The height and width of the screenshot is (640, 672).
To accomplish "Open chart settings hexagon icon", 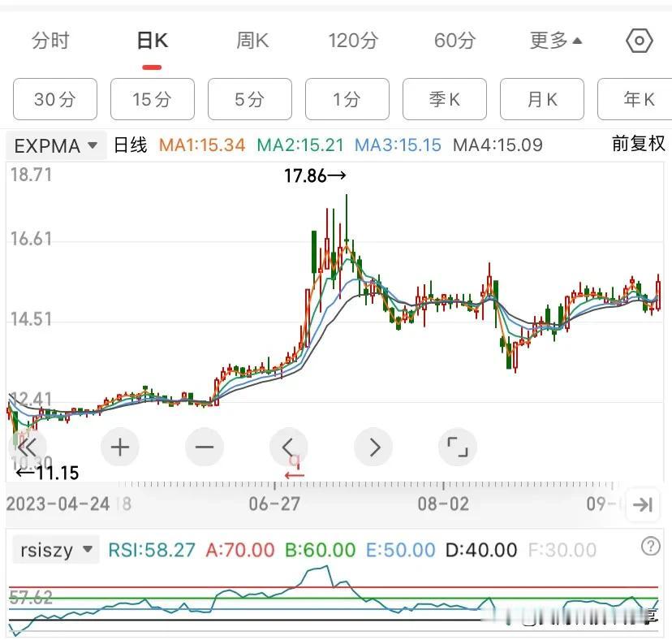I will [639, 41].
